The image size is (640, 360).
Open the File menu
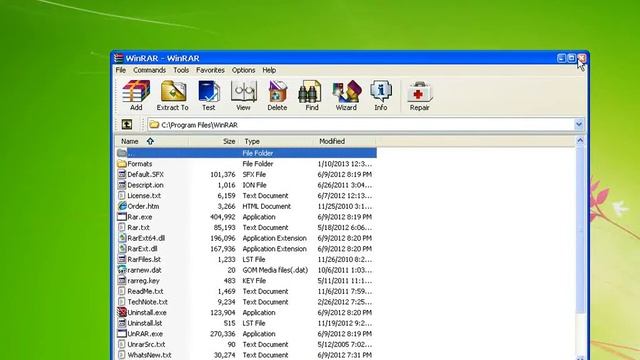[121, 70]
